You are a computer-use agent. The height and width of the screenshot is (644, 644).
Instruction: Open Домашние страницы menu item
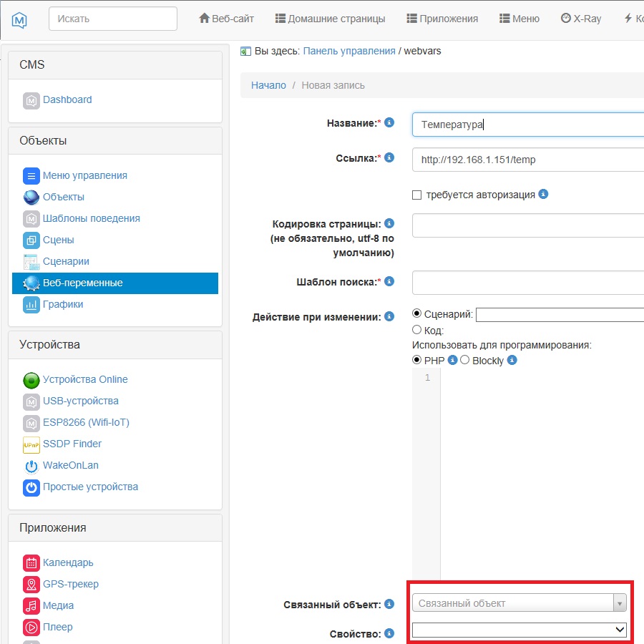330,19
